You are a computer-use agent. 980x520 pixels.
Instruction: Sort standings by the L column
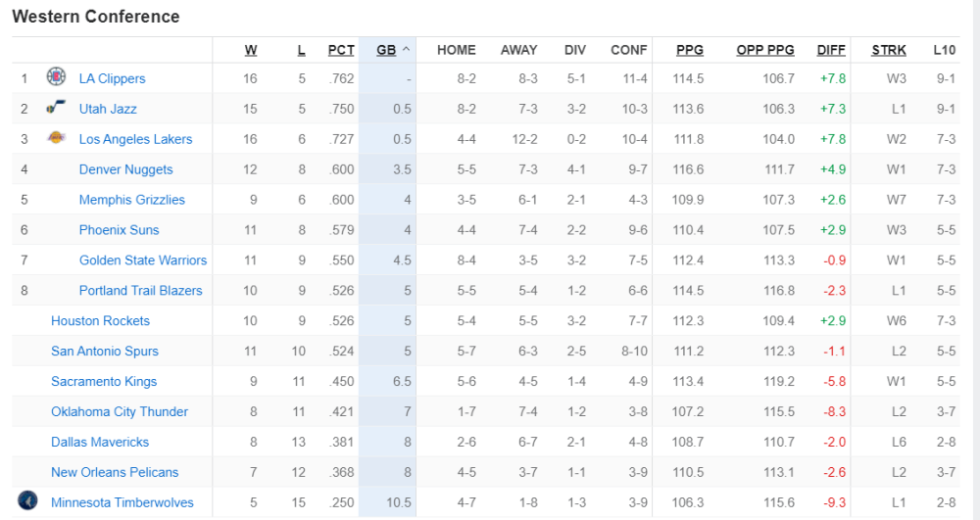(x=301, y=50)
